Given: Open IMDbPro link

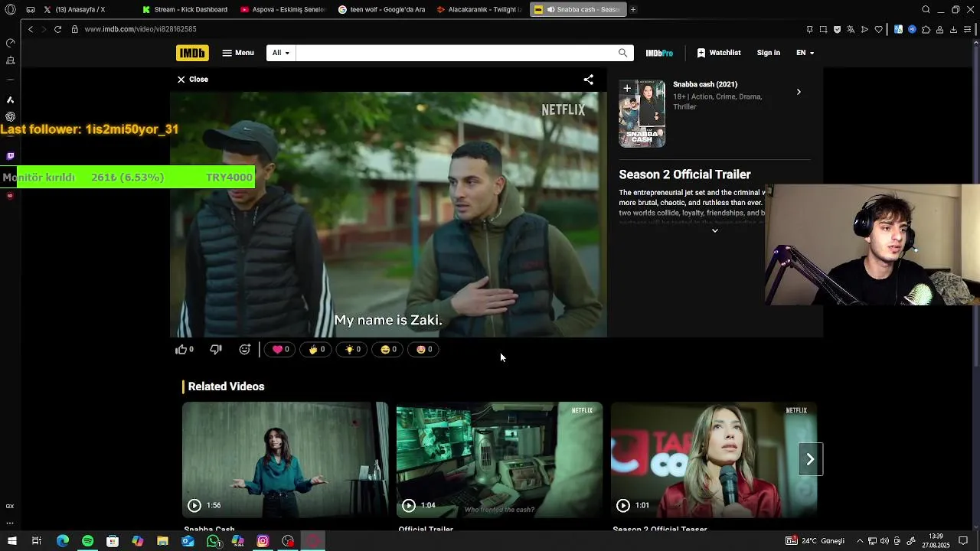Looking at the screenshot, I should [659, 53].
